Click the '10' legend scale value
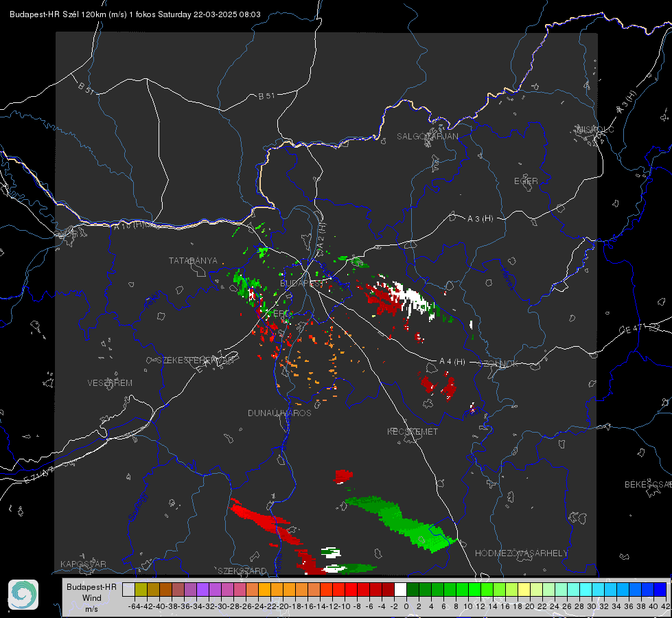 pos(468,606)
